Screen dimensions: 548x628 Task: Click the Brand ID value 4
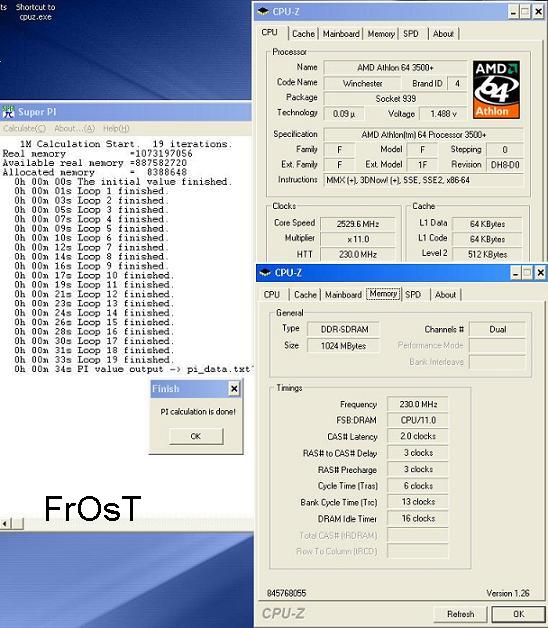point(457,84)
